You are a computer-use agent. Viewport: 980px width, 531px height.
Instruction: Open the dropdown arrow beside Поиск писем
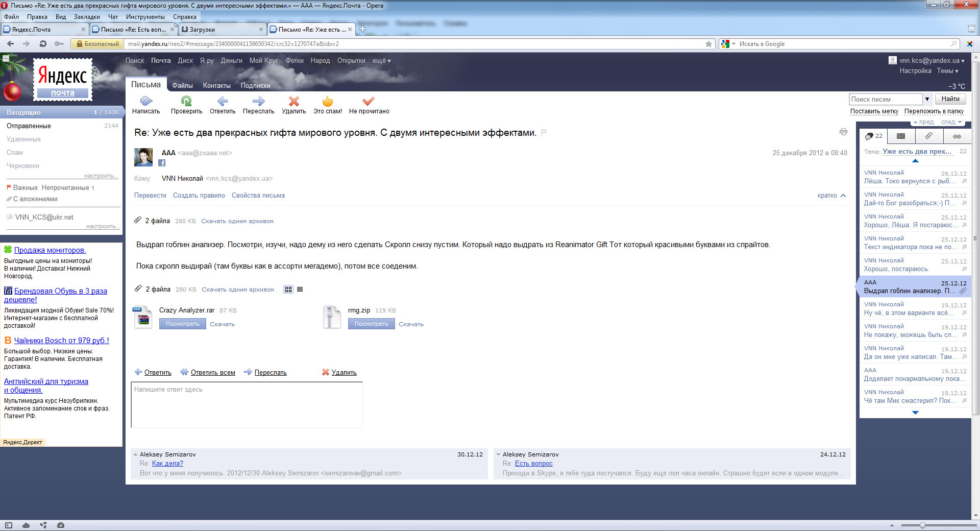pyautogui.click(x=927, y=99)
